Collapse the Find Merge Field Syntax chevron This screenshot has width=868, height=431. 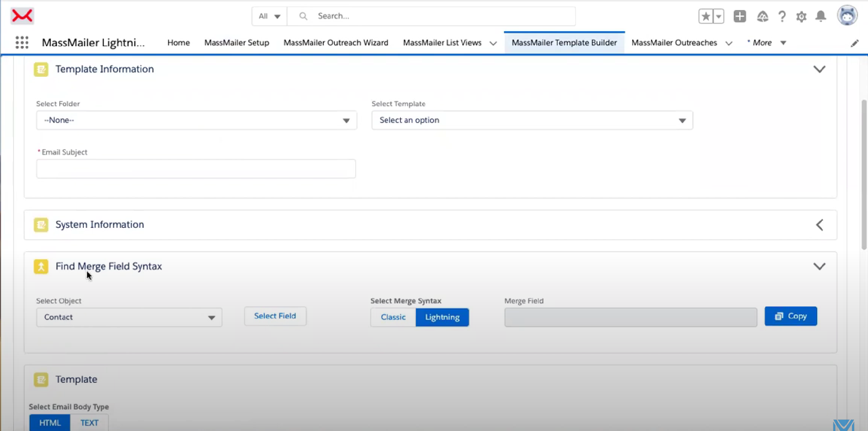[x=819, y=266]
